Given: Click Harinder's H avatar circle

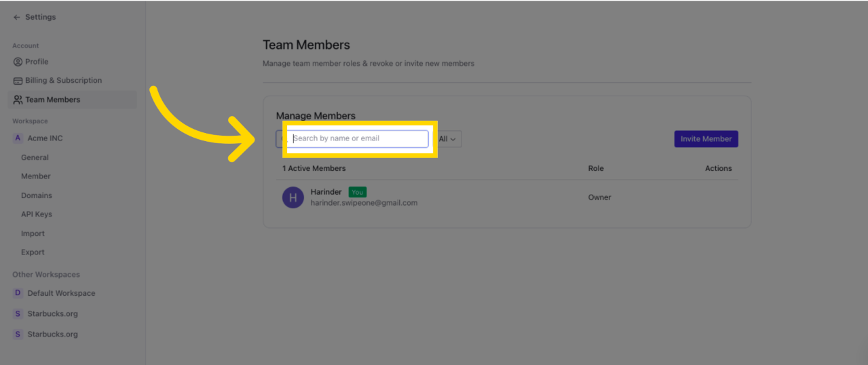Looking at the screenshot, I should tap(293, 197).
